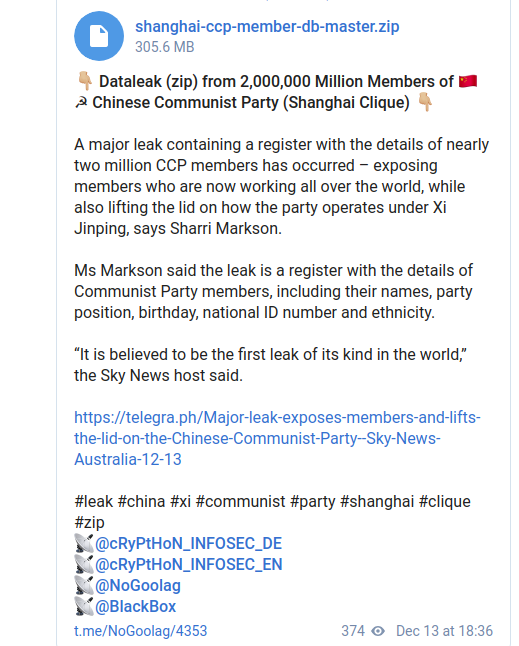This screenshot has width=519, height=646.
Task: Click the #leak hashtag
Action: [x=94, y=502]
